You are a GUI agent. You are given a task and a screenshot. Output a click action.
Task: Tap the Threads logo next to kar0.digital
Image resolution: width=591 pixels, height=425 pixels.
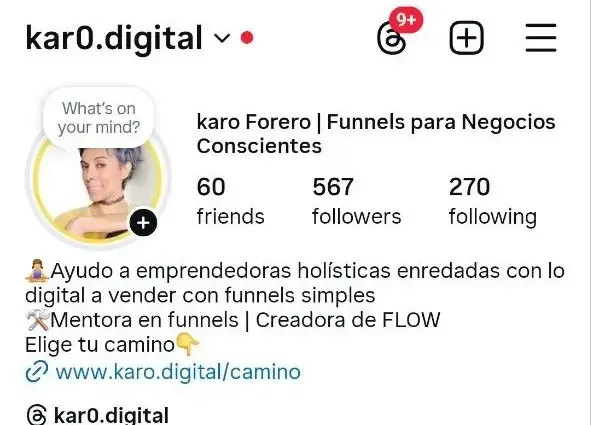(37, 415)
